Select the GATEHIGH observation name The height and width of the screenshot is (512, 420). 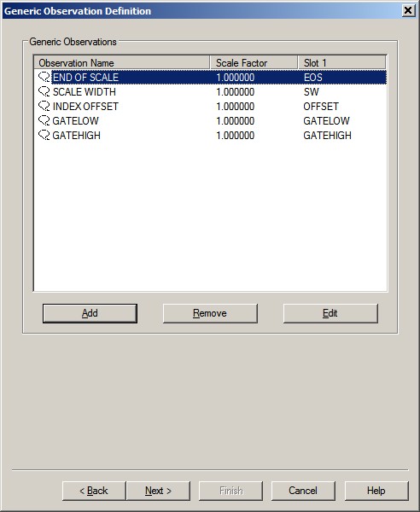(77, 135)
